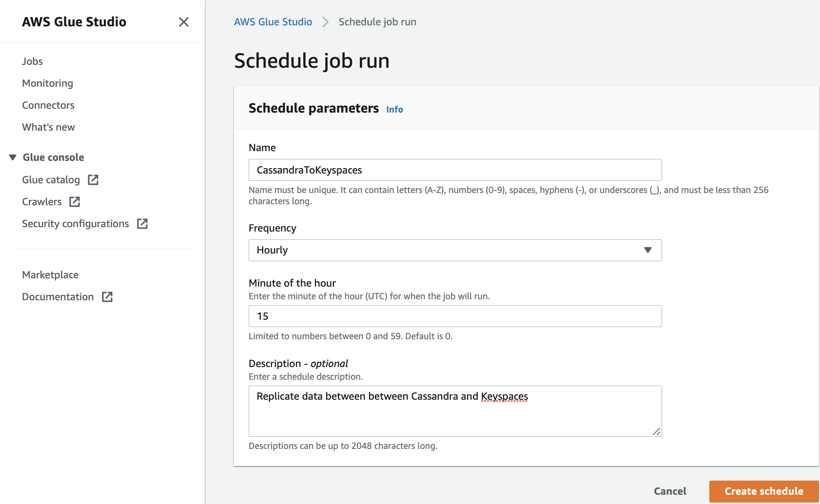Go to Jobs in the sidebar
820x504 pixels.
pos(33,61)
